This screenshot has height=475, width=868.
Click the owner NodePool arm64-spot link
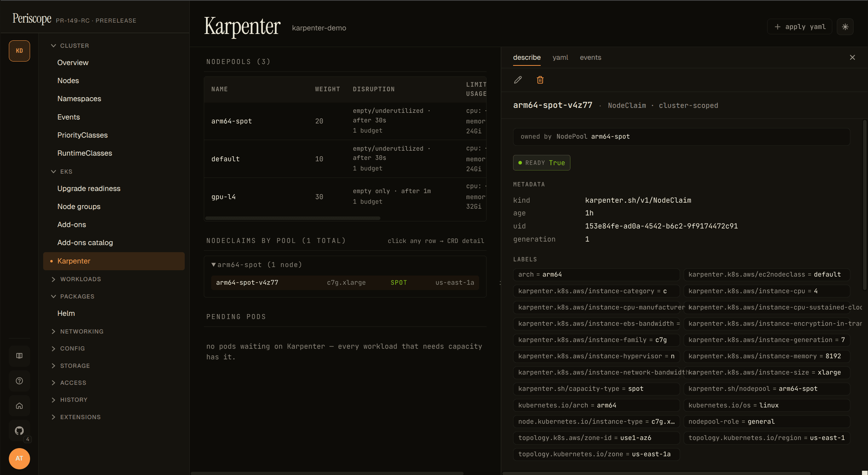pos(610,137)
